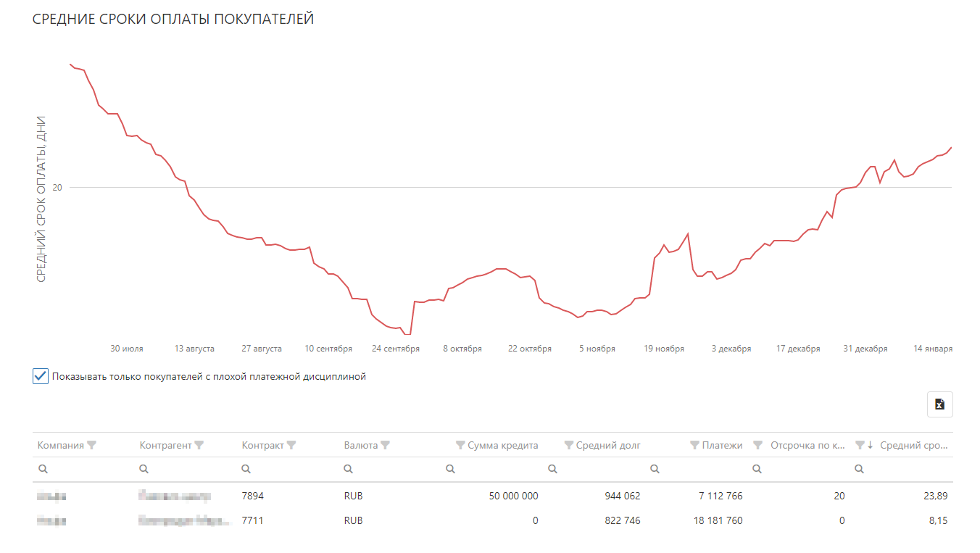
Task: Sort by Средний сро... column header
Action: pyautogui.click(x=913, y=445)
